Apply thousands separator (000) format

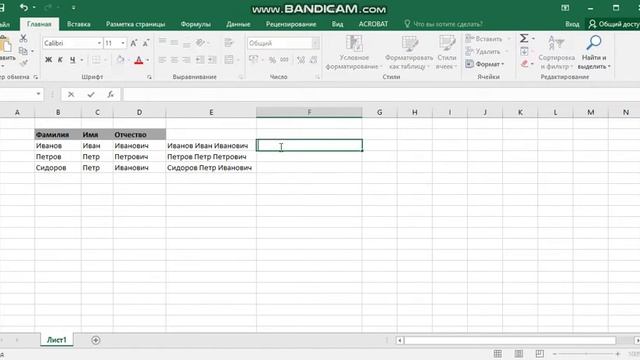point(284,60)
